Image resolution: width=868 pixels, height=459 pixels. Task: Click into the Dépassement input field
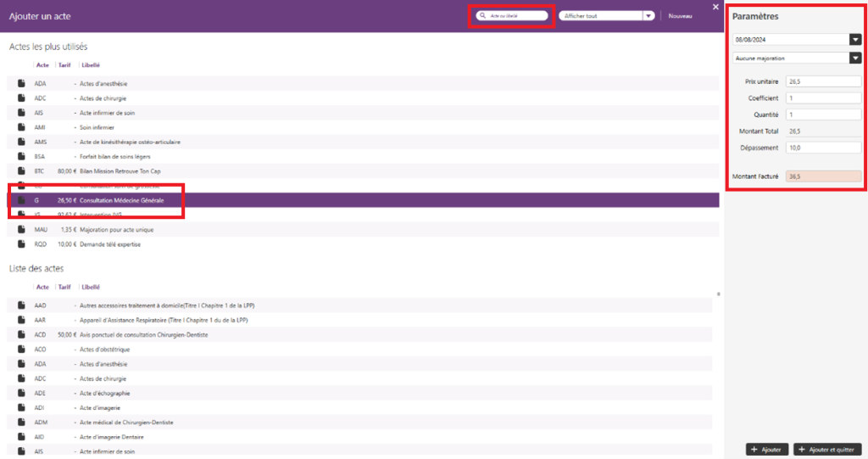pos(823,148)
